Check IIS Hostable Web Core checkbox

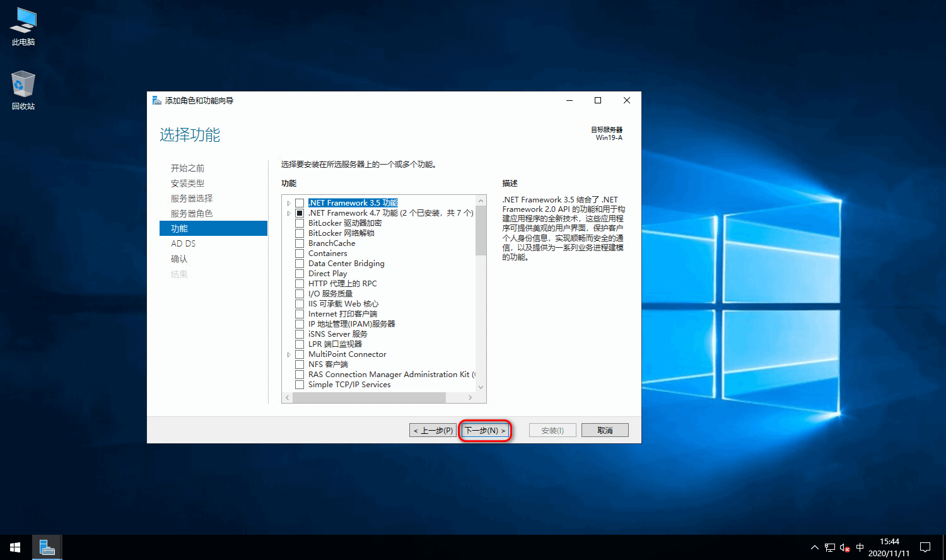(300, 304)
